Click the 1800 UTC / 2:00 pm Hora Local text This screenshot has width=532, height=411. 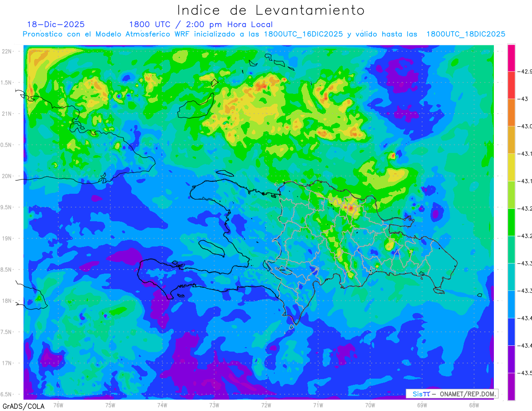click(x=201, y=24)
